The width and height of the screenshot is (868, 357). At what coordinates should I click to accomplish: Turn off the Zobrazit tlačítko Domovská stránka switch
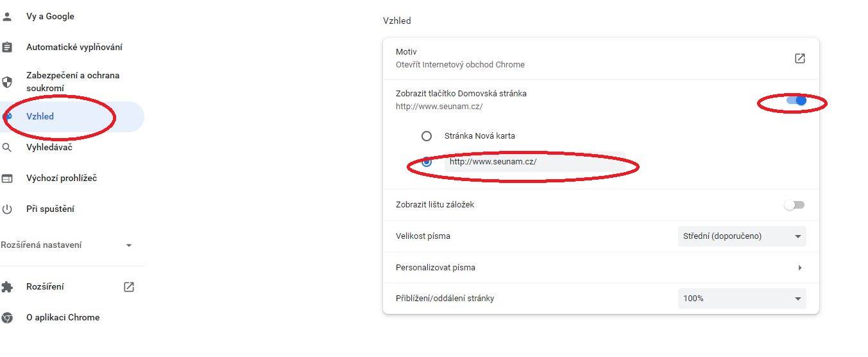[x=796, y=100]
